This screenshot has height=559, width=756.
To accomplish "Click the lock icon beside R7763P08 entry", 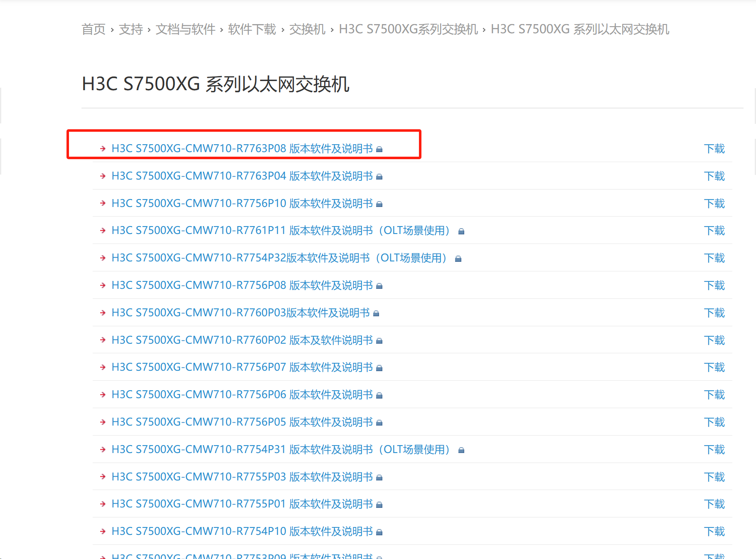I will point(379,149).
